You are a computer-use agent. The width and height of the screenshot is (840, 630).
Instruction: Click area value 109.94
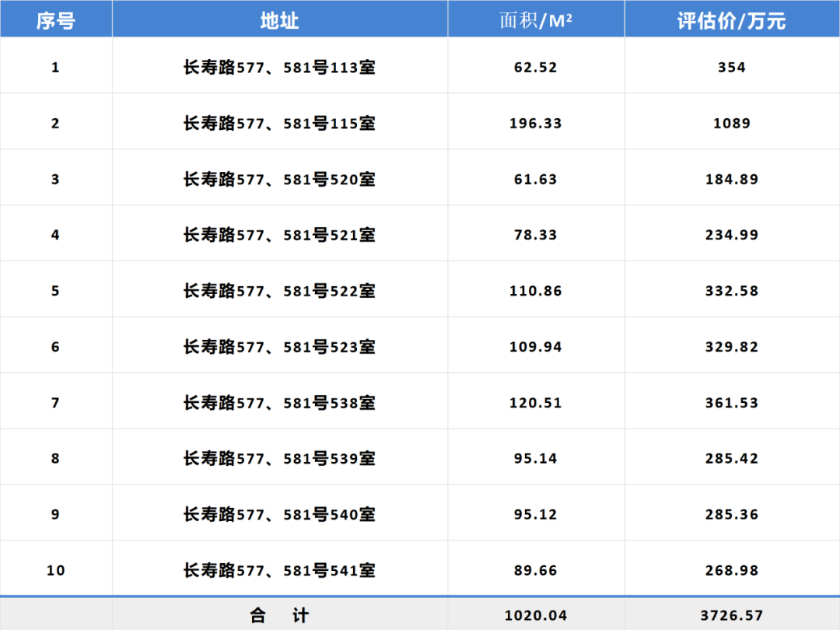click(536, 347)
